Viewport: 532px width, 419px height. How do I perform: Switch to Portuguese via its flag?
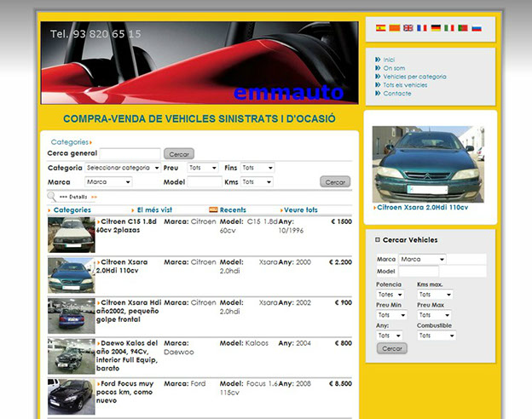(x=463, y=28)
